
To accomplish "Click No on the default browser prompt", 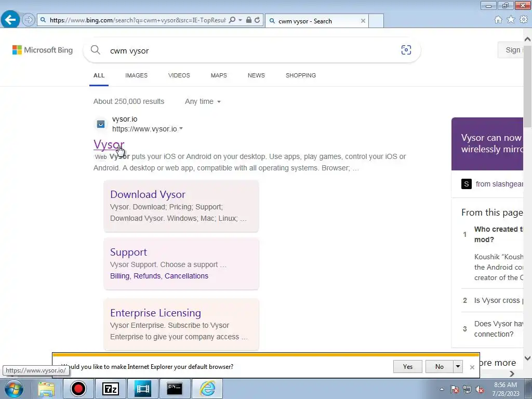I will tap(440, 366).
